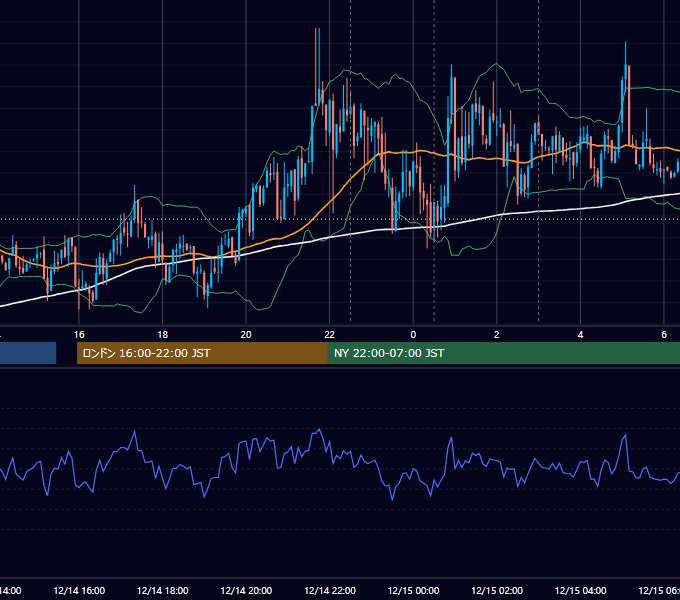Click the "12/15 04:00" date label
The height and width of the screenshot is (600, 680).
(581, 591)
